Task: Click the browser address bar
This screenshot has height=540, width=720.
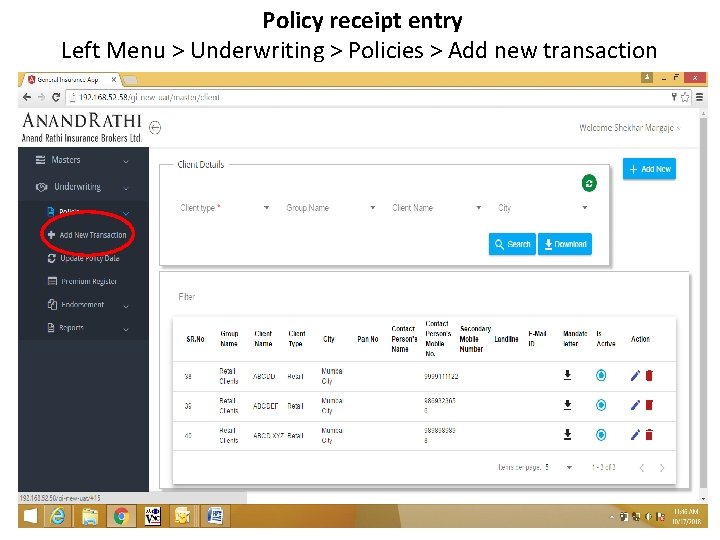Action: click(367, 97)
